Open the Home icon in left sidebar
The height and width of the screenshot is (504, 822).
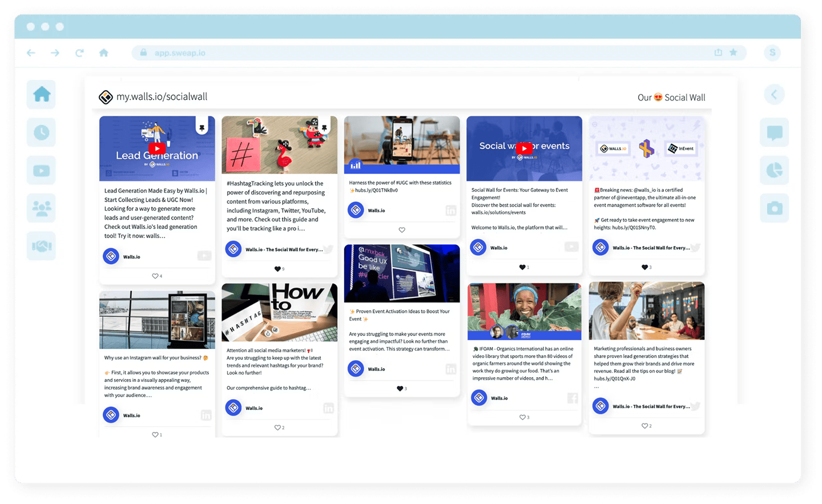click(41, 94)
